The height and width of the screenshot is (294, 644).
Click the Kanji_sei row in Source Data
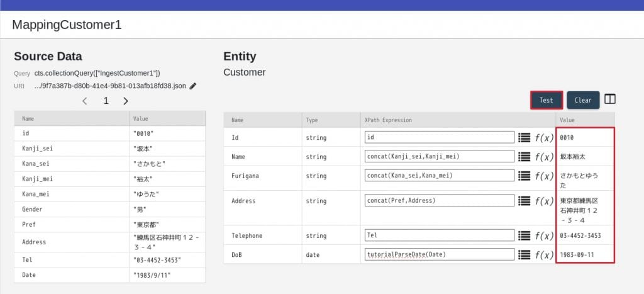tap(109, 149)
